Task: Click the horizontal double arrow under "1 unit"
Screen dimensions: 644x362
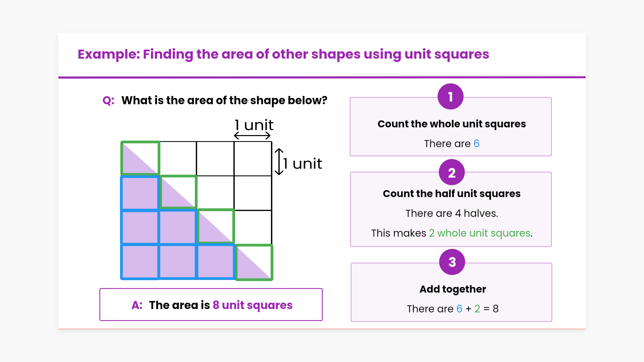Action: (252, 136)
